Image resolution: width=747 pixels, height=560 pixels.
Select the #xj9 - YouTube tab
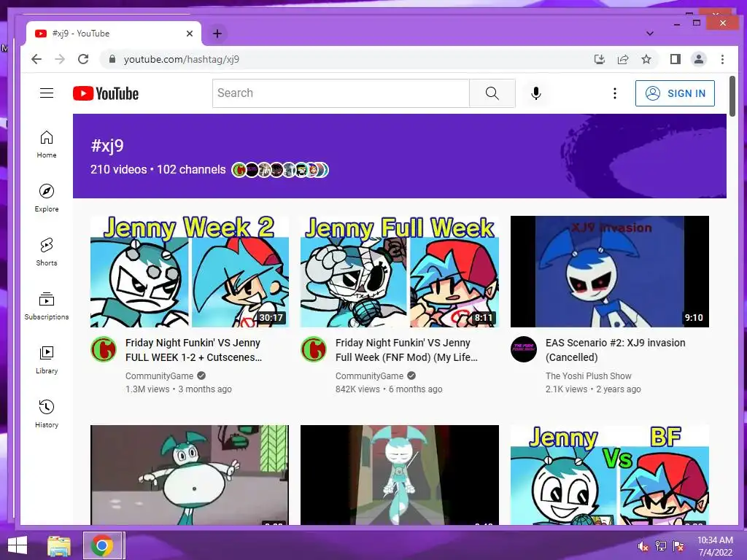coord(113,34)
